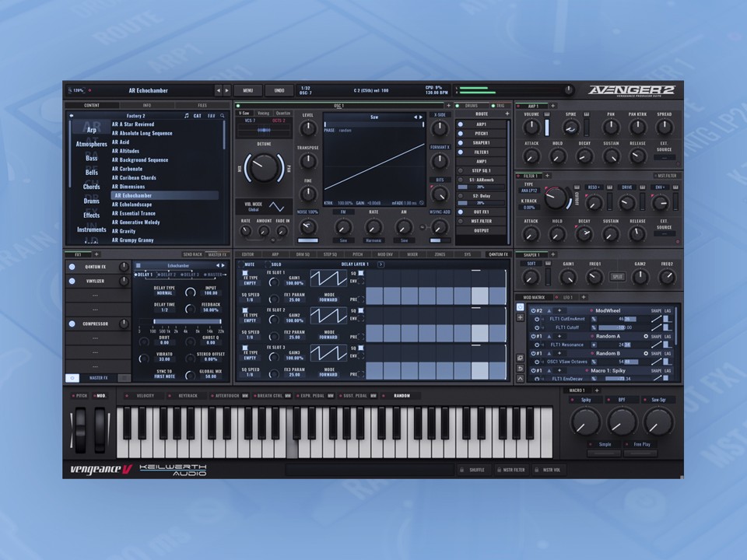Add a shaper with plus next to SHAPER 1
The height and width of the screenshot is (560, 747).
[x=553, y=254]
